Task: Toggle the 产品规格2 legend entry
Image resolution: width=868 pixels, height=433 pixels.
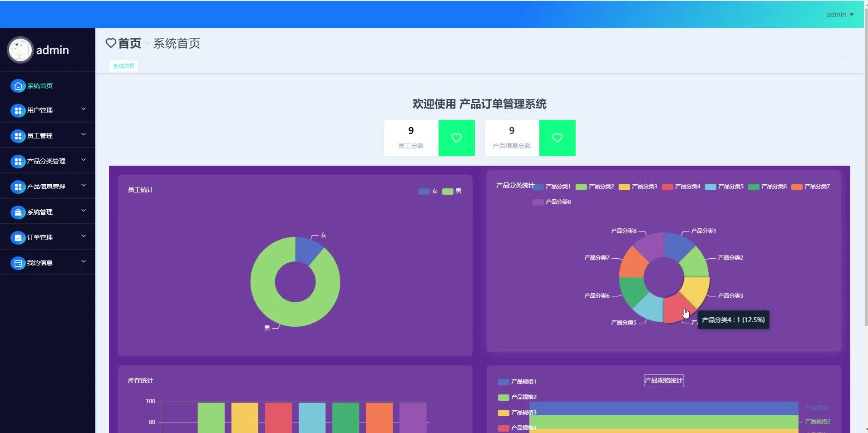Action: tap(517, 397)
